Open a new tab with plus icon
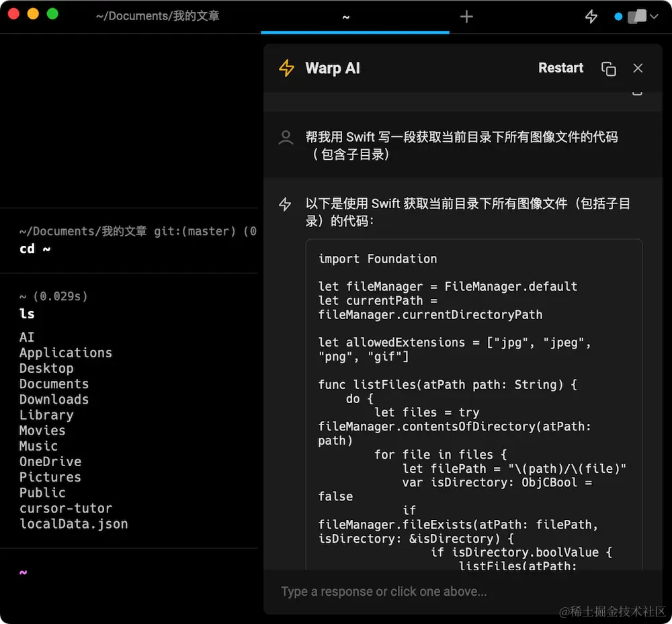 point(466,17)
